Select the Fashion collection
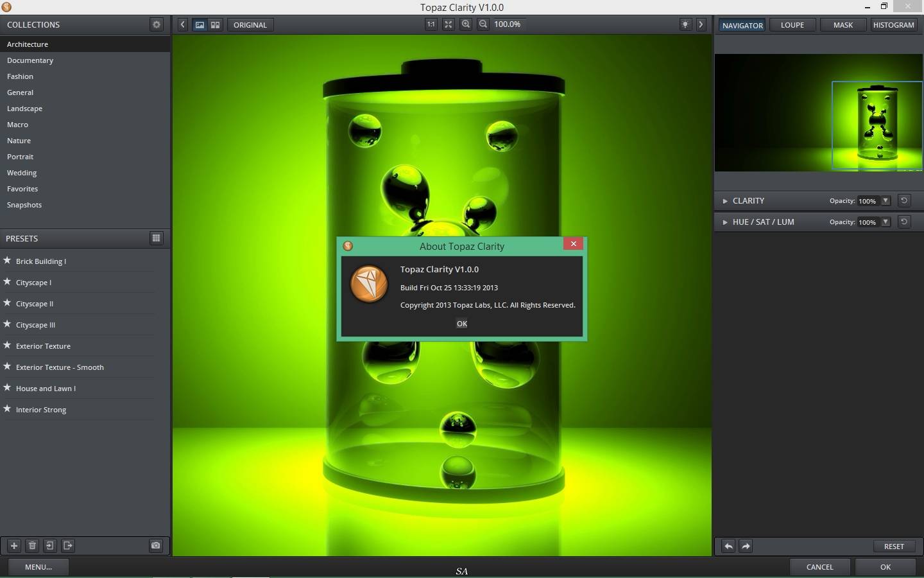 85,76
